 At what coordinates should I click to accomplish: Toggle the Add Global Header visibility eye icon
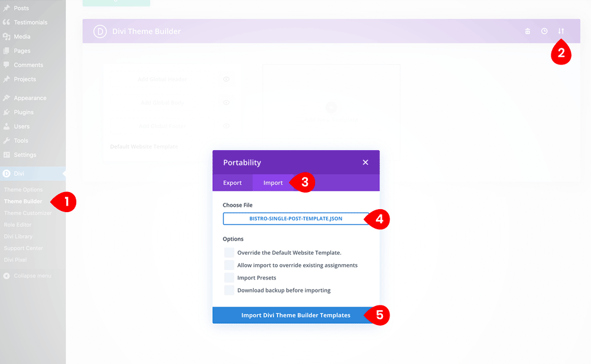(226, 78)
